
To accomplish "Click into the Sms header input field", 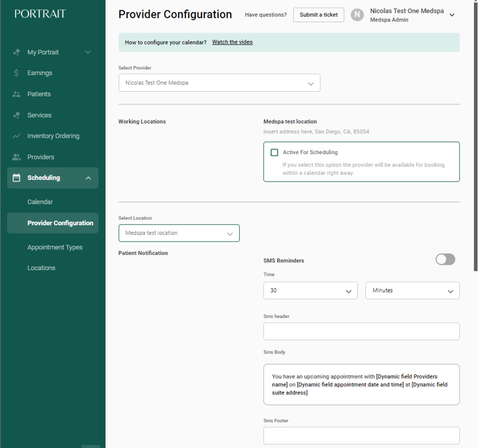I will pyautogui.click(x=361, y=331).
